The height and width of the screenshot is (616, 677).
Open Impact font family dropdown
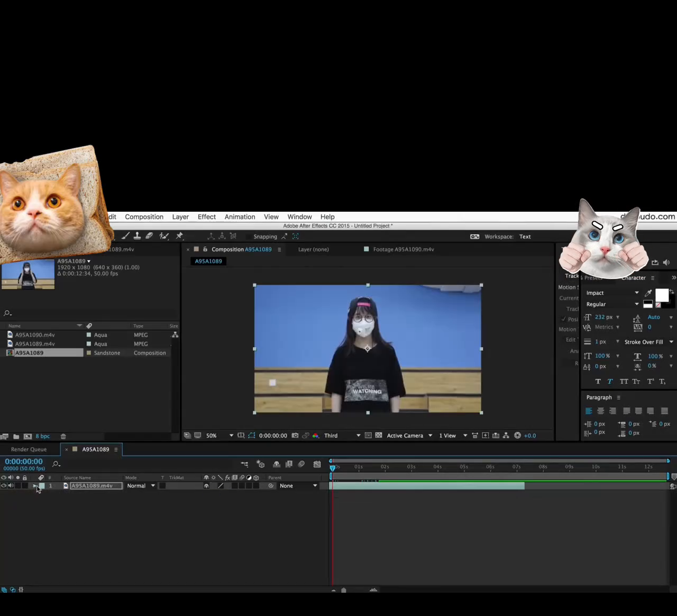612,293
